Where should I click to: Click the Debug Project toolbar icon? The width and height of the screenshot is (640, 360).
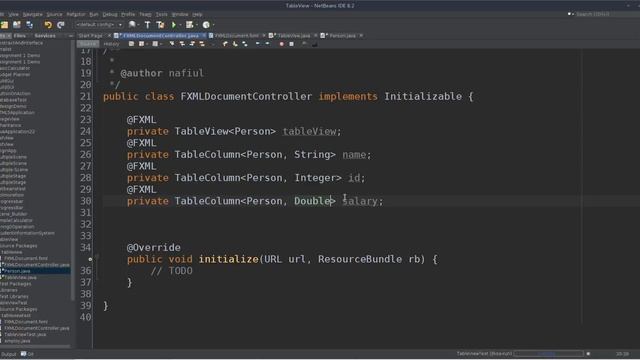coord(189,25)
